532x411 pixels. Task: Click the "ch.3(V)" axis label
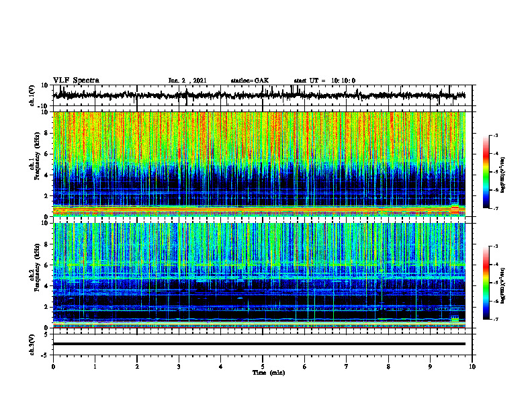point(32,345)
